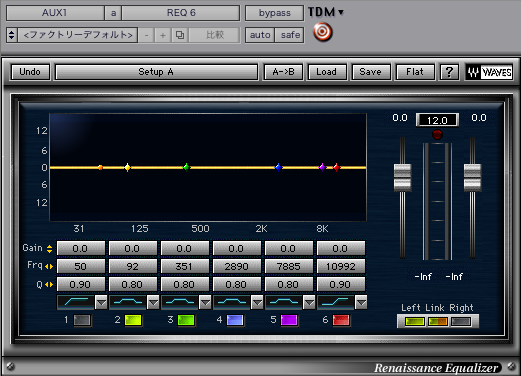Toggle the Link channels button
This screenshot has height=376, width=521.
click(438, 321)
